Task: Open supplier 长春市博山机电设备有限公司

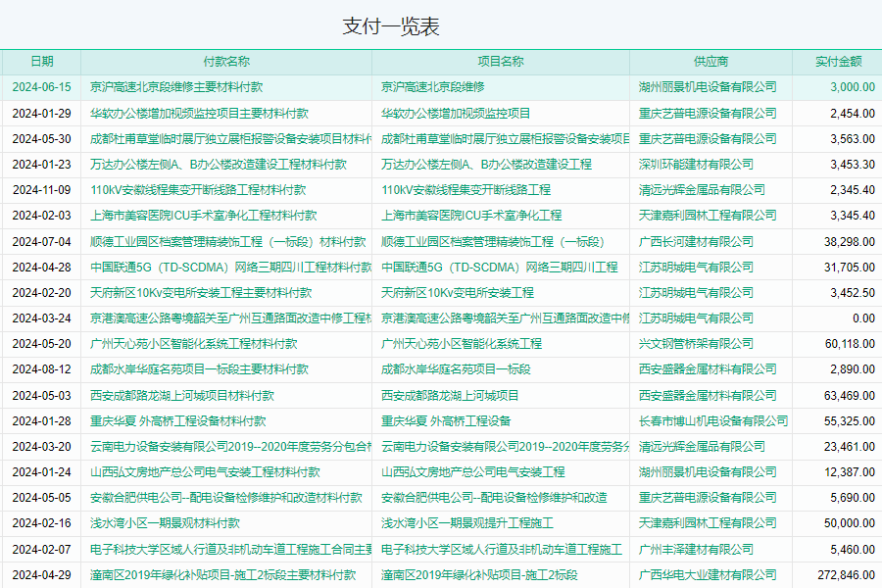Action: (x=713, y=420)
